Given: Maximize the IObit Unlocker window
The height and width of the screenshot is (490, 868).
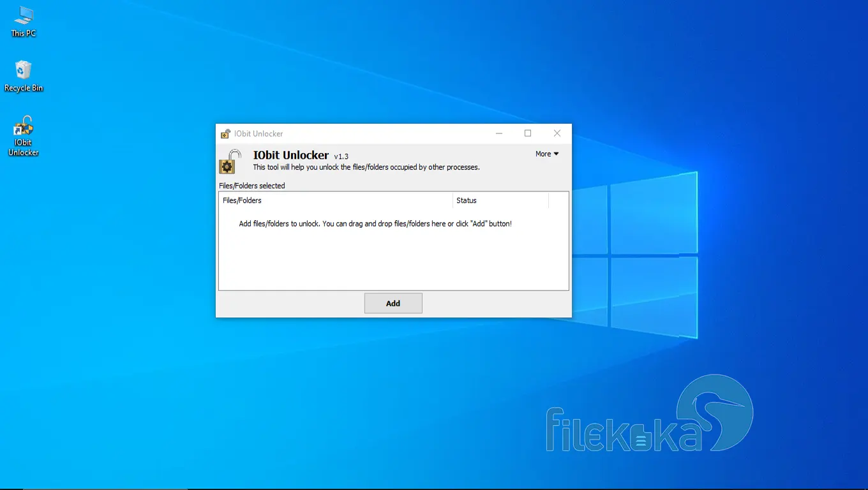Looking at the screenshot, I should tap(528, 133).
